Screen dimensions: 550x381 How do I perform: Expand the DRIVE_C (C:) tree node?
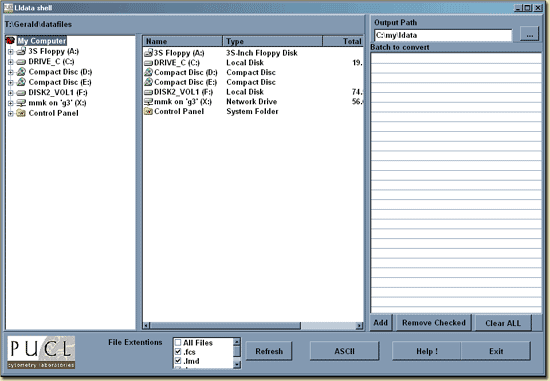coord(11,62)
